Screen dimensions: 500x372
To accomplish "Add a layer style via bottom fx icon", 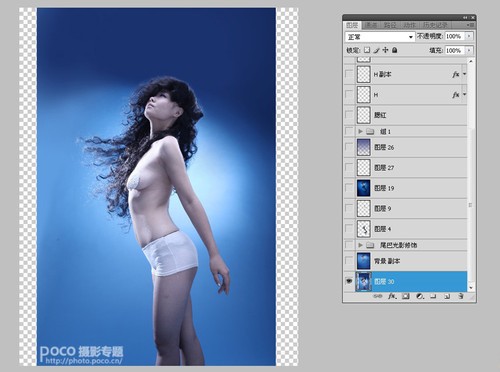I will [392, 296].
